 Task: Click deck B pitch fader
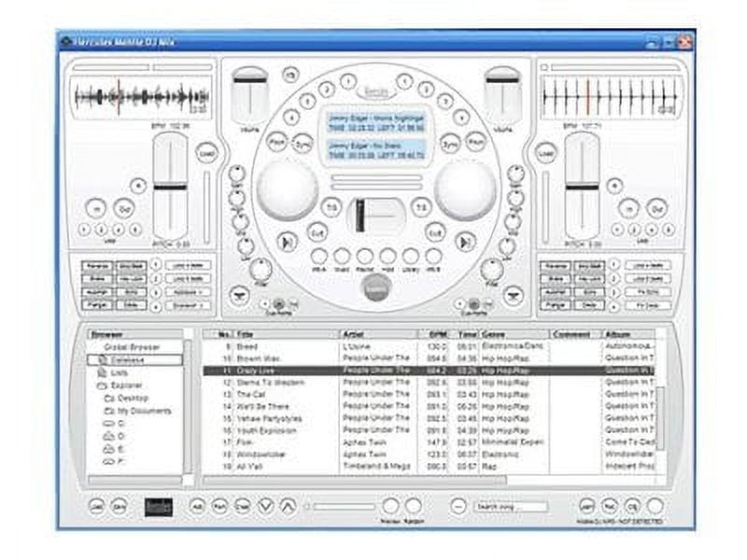(x=582, y=188)
